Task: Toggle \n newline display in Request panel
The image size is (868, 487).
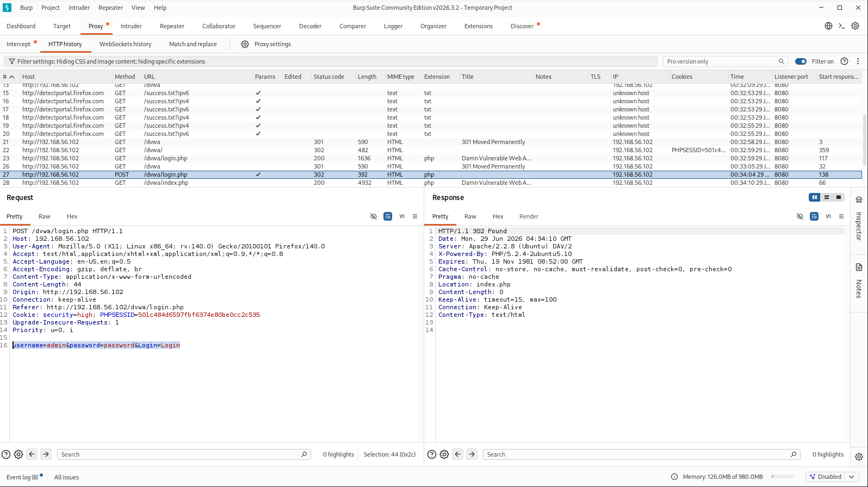Action: [x=402, y=216]
